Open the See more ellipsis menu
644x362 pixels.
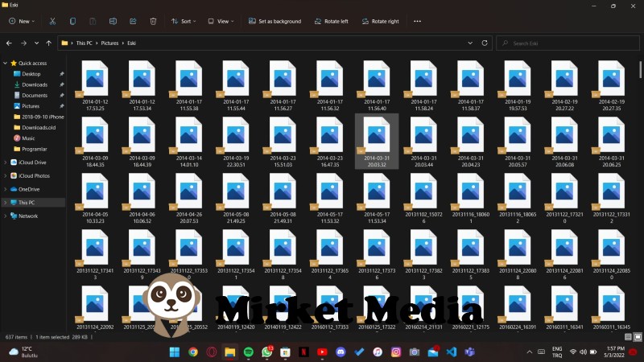tap(417, 21)
